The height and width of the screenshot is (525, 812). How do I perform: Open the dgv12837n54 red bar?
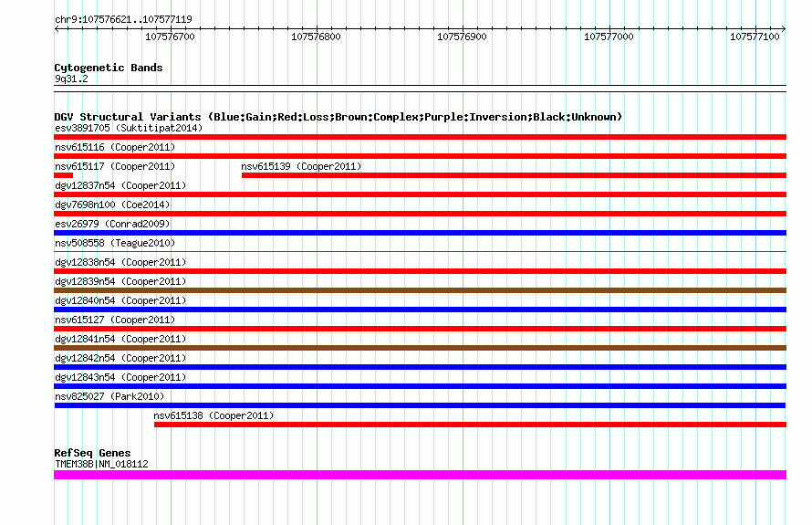point(420,194)
